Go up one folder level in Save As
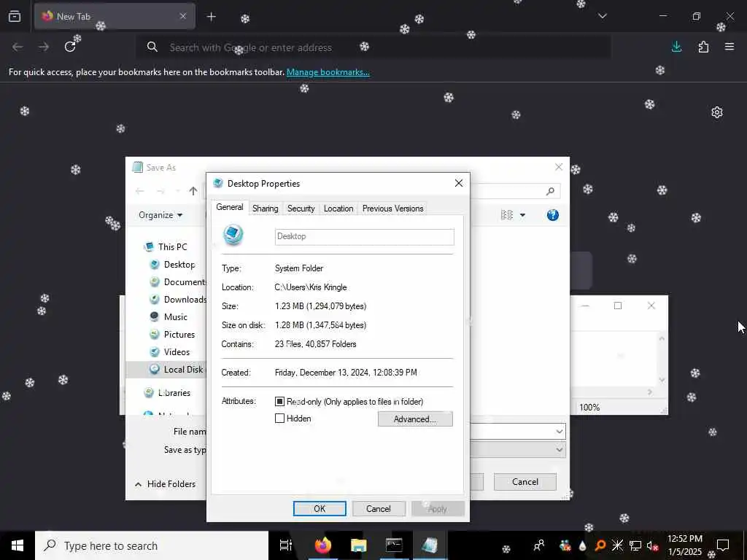 (x=193, y=192)
